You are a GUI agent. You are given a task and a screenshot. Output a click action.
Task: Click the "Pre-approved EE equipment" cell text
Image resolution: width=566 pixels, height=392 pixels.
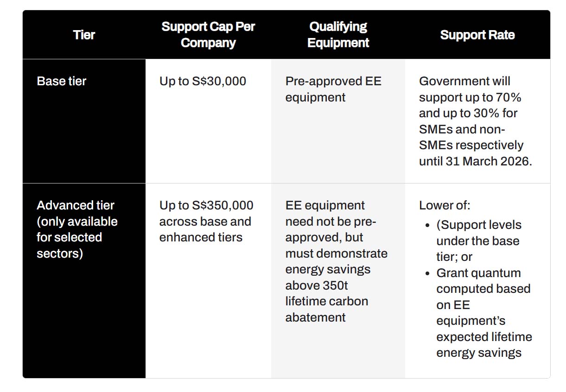click(x=333, y=89)
